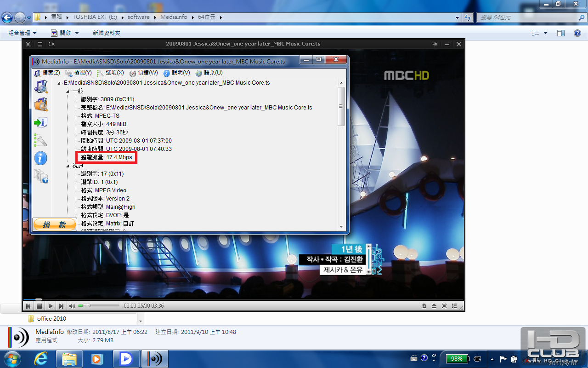Toggle the preview pane icon in Explorer

(x=560, y=33)
